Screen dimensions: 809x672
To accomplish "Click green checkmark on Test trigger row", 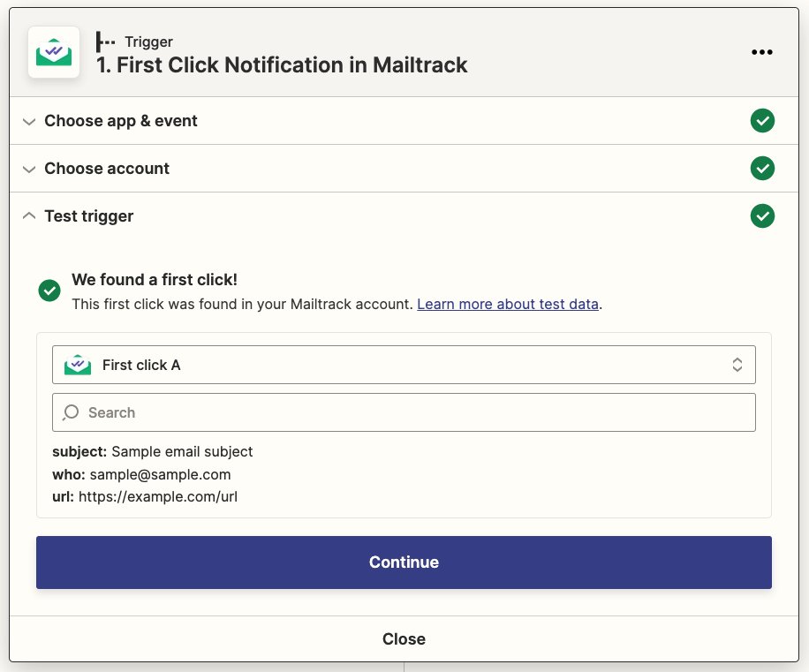I will [x=761, y=216].
